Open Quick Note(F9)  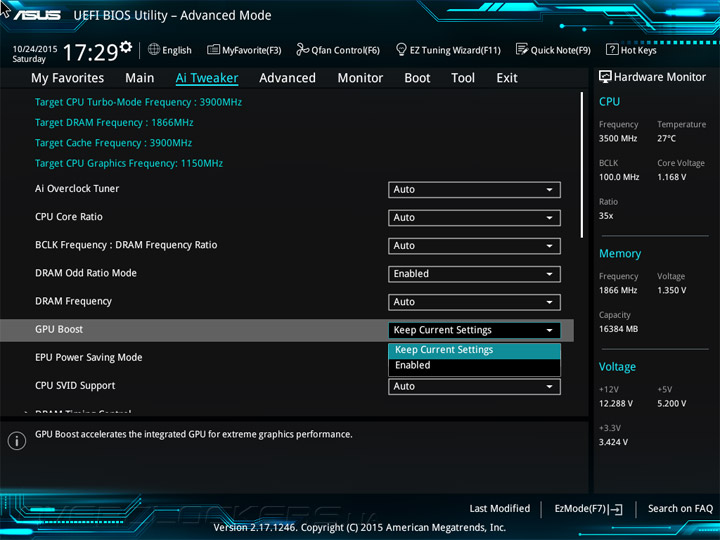click(553, 50)
